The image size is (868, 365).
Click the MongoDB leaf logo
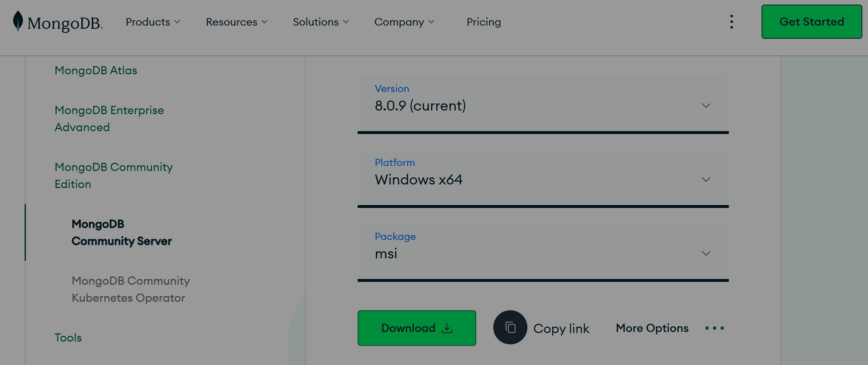click(x=18, y=21)
